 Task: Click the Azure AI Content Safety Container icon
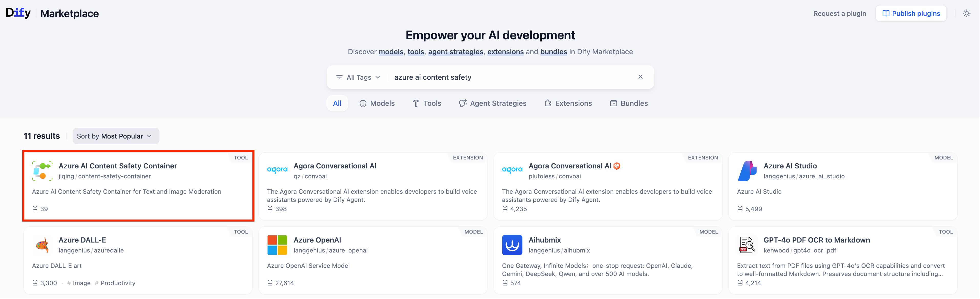pyautogui.click(x=42, y=171)
